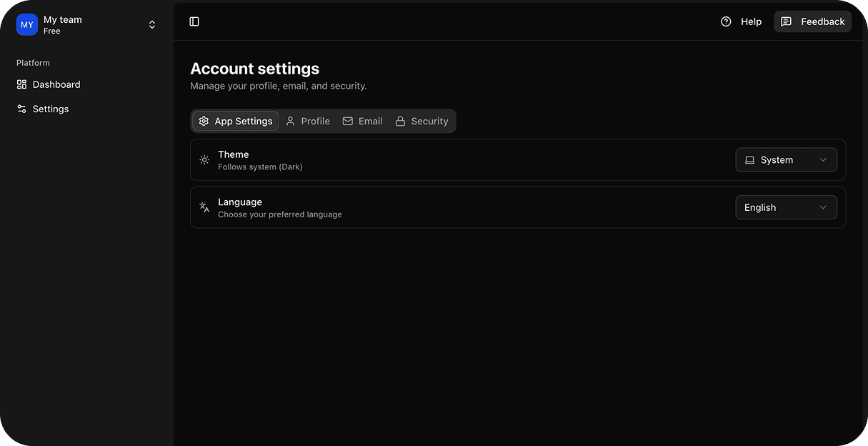
Task: Click the Dashboard label in sidebar
Action: [56, 84]
